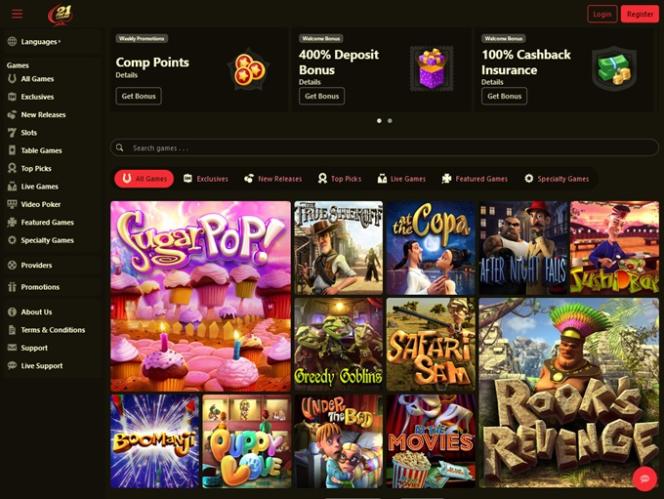
Task: Expand the Languages dropdown
Action: [34, 42]
